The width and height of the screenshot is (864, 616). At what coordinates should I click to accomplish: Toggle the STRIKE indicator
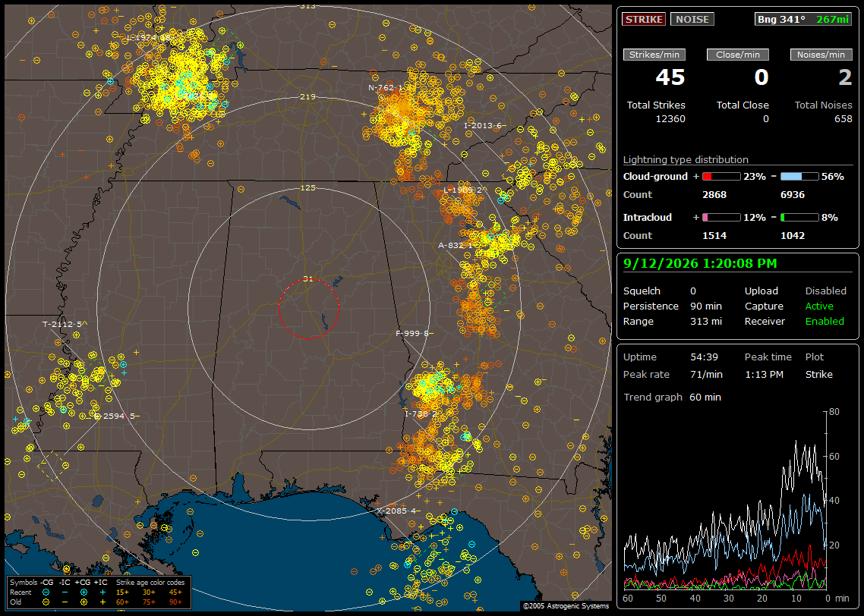[x=644, y=19]
